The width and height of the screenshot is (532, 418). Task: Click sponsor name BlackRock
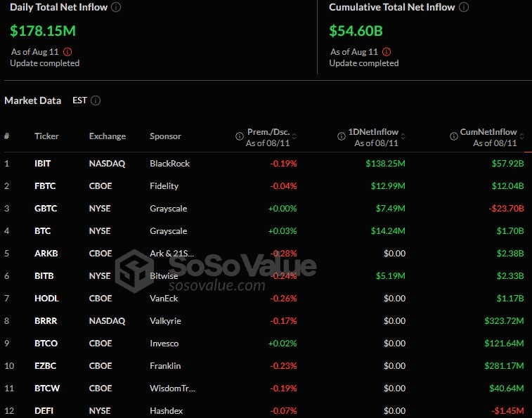pos(169,164)
